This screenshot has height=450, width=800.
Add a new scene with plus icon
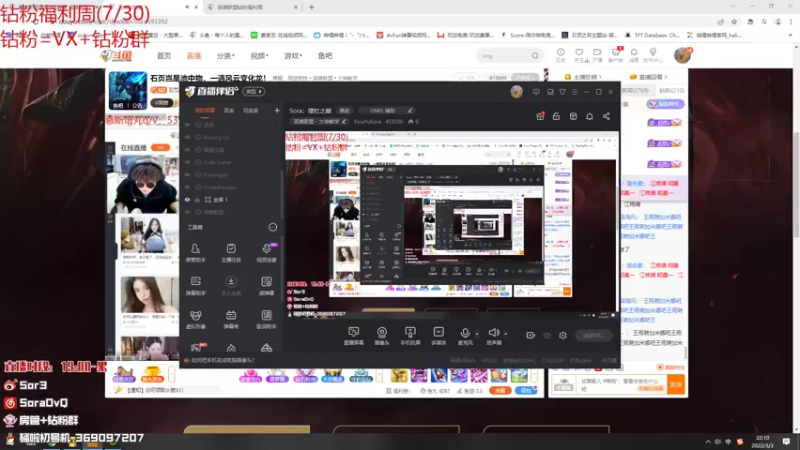click(x=277, y=110)
